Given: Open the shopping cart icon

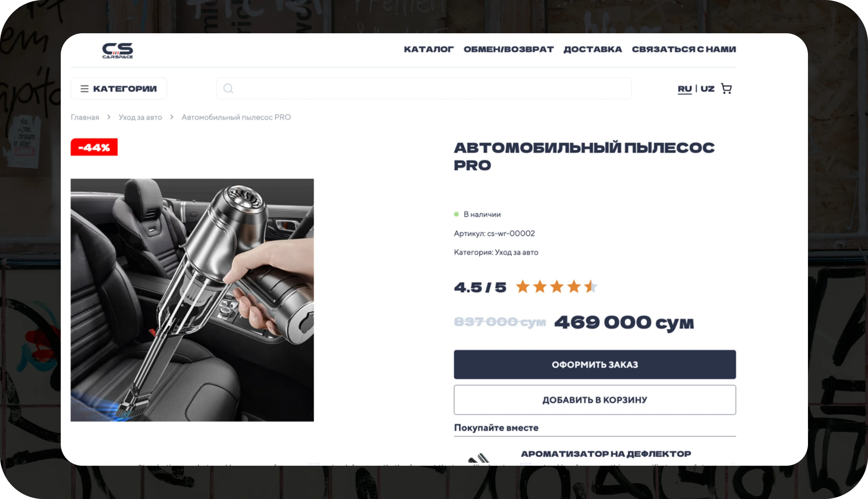Looking at the screenshot, I should (x=726, y=89).
